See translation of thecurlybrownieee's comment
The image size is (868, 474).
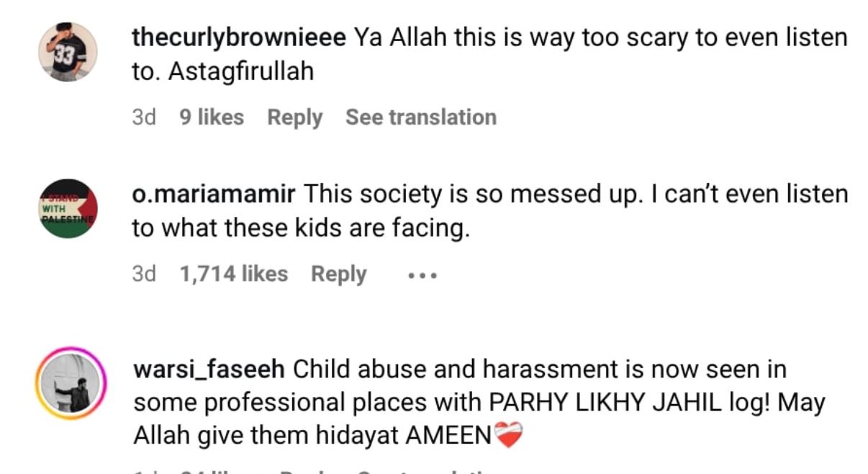pyautogui.click(x=421, y=117)
